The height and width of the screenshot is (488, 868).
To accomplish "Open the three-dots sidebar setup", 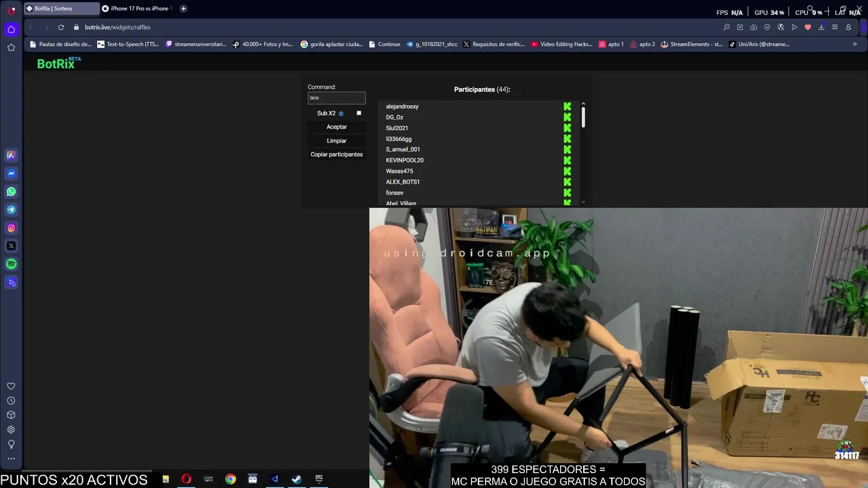I will pos(12,459).
